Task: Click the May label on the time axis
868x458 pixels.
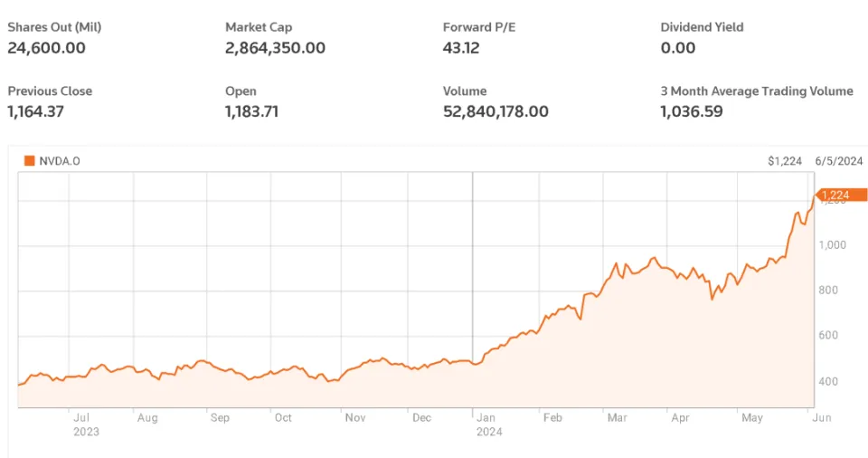Action: coord(752,418)
